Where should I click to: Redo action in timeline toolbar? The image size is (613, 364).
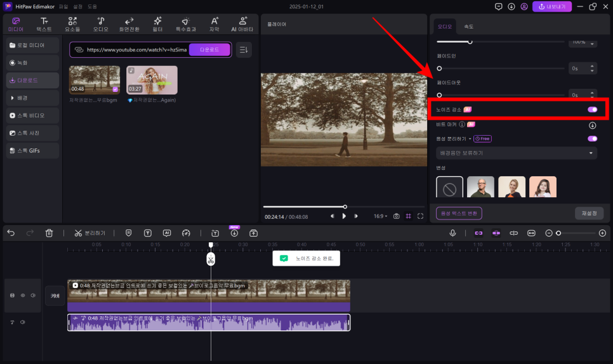30,233
